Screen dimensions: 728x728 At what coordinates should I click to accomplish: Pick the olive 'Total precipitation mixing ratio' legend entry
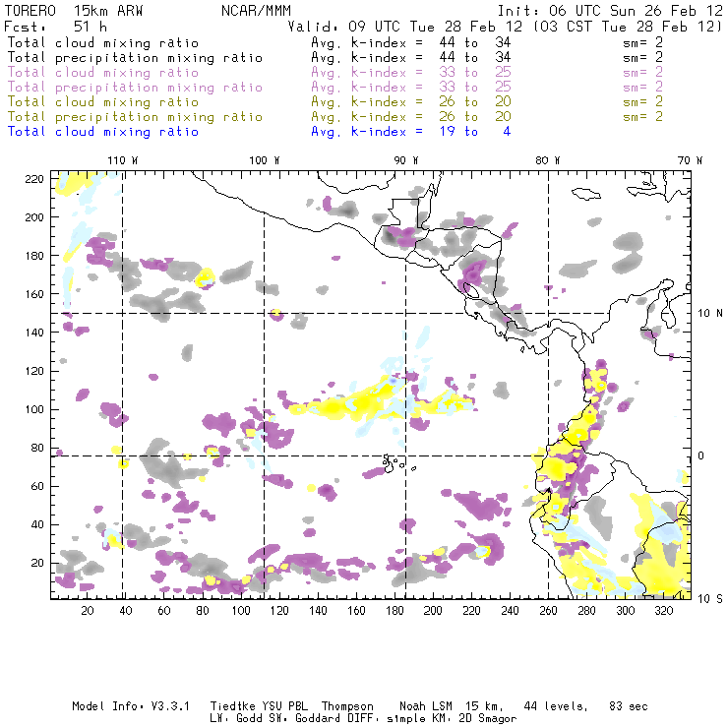pos(135,116)
